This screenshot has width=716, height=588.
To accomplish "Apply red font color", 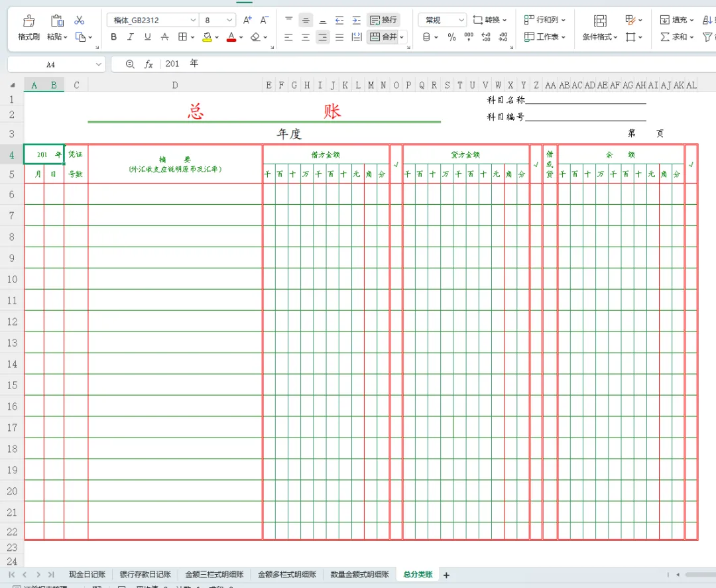I will [231, 37].
